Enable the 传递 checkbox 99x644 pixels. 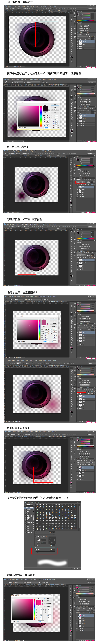(x=26, y=520)
